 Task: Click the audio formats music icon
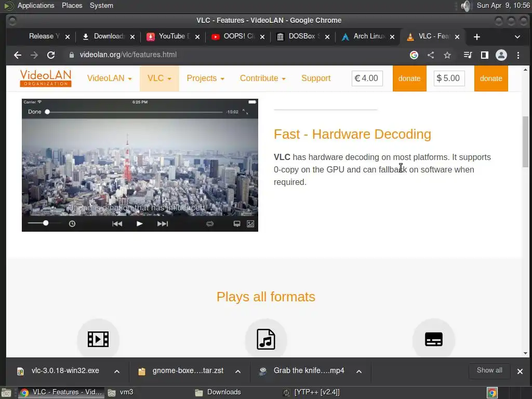[265, 339]
